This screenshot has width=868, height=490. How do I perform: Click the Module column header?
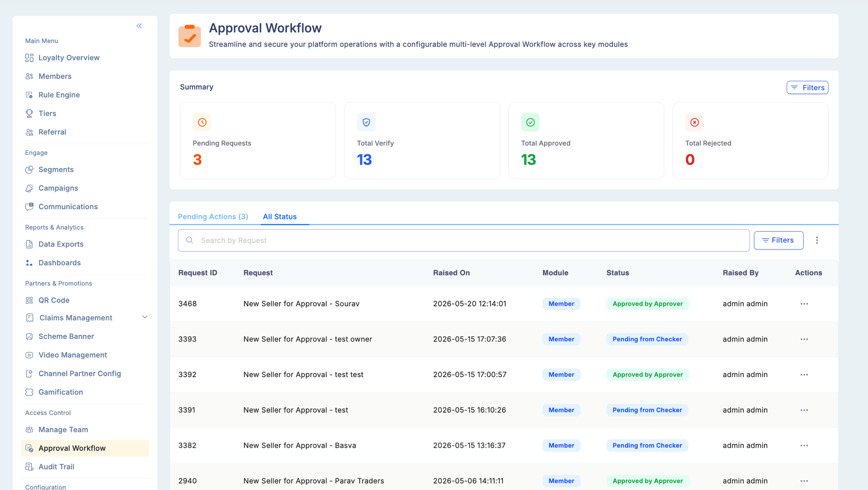(x=555, y=273)
